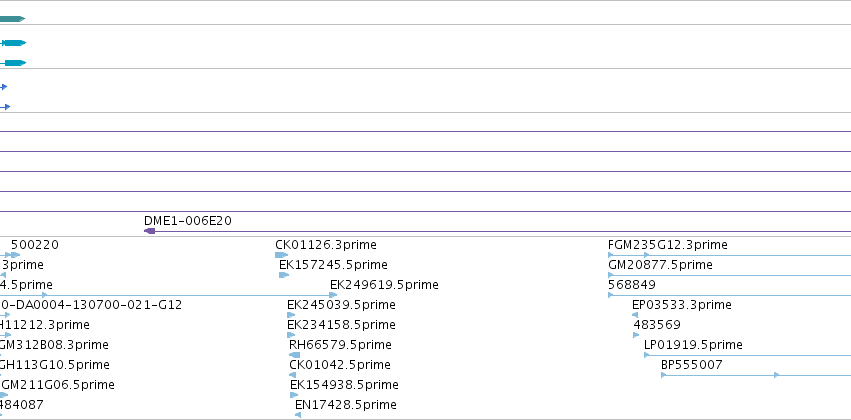Open the EK249619.5prime label
Screen dimensions: 851x420
pyautogui.click(x=384, y=285)
